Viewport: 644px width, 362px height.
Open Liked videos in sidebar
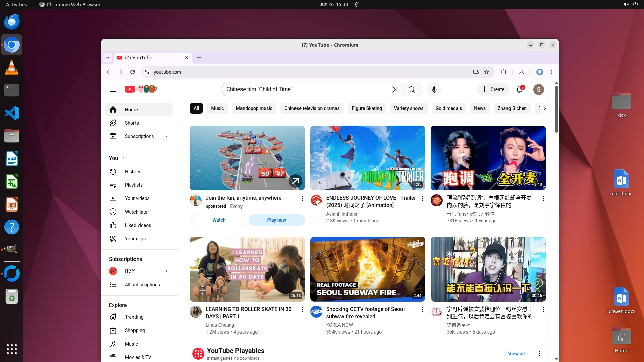[x=138, y=225]
